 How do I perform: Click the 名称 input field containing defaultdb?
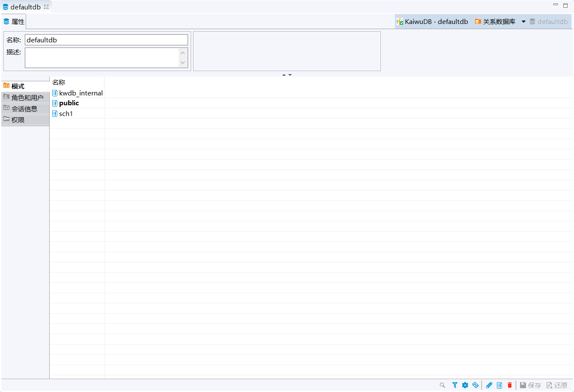click(x=106, y=40)
